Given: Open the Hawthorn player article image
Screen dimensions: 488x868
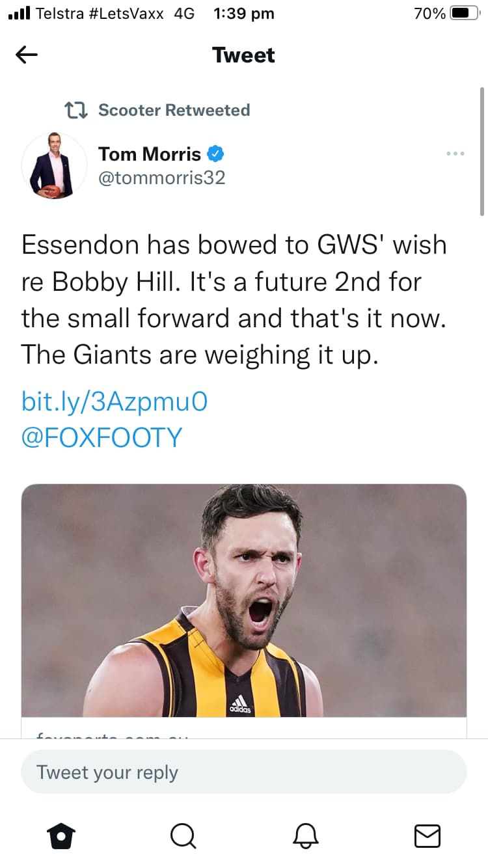Looking at the screenshot, I should (243, 600).
